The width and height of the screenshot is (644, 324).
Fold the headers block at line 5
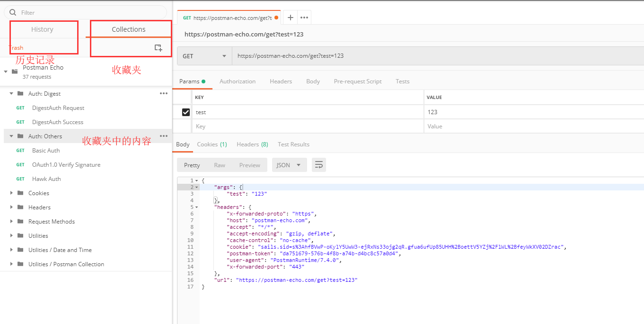coord(196,207)
